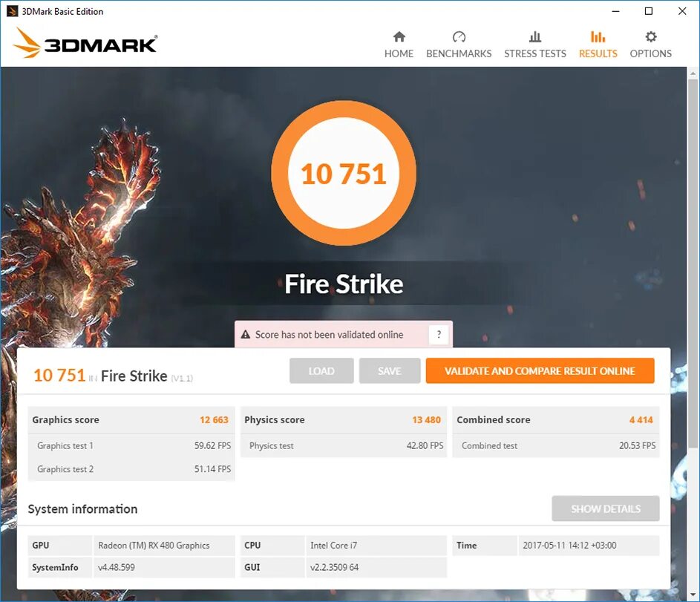Click the LOAD button
The width and height of the screenshot is (700, 602).
321,371
